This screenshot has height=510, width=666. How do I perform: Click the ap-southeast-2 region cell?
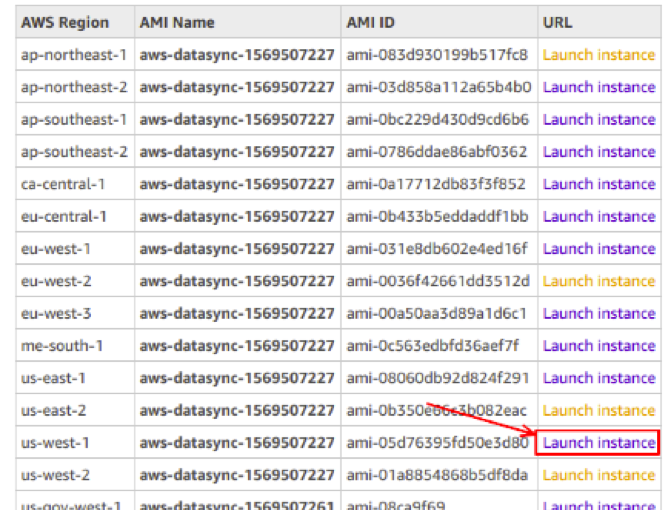click(x=75, y=152)
